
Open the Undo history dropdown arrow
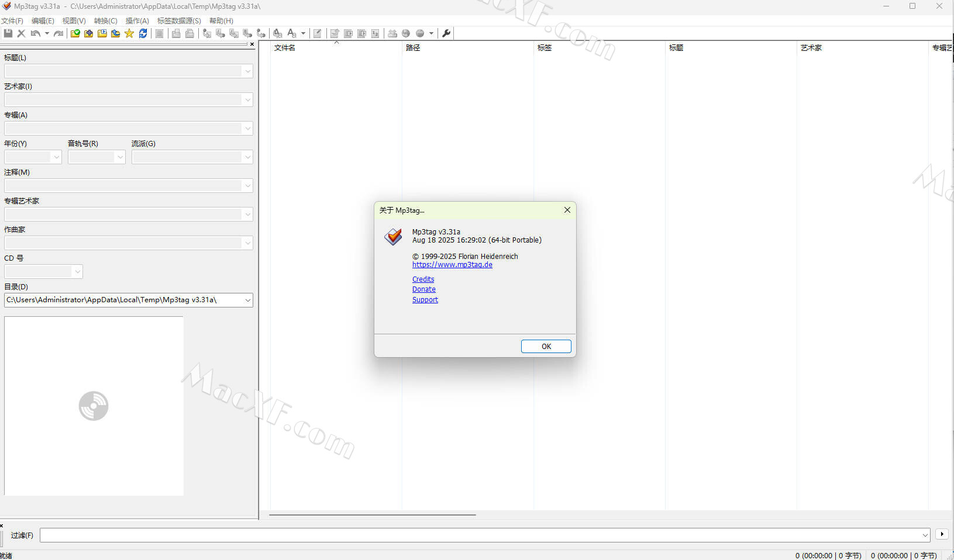click(x=47, y=33)
